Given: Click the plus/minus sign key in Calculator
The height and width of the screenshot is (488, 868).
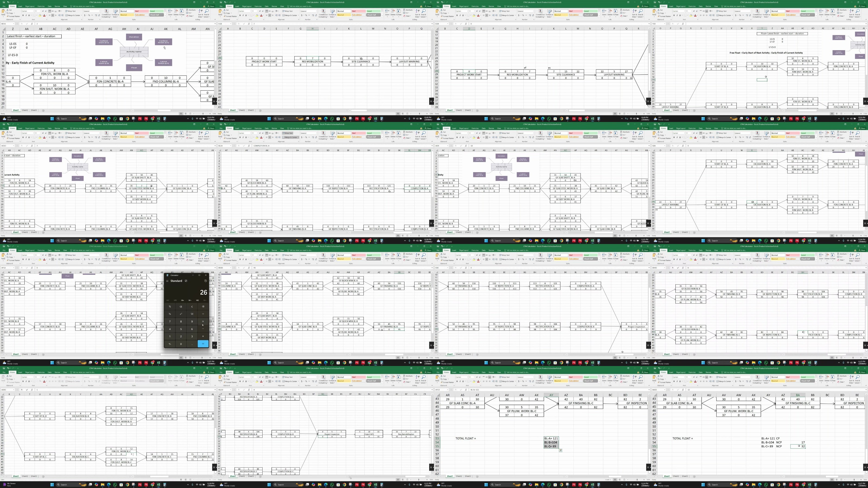Looking at the screenshot, I should pyautogui.click(x=170, y=344).
